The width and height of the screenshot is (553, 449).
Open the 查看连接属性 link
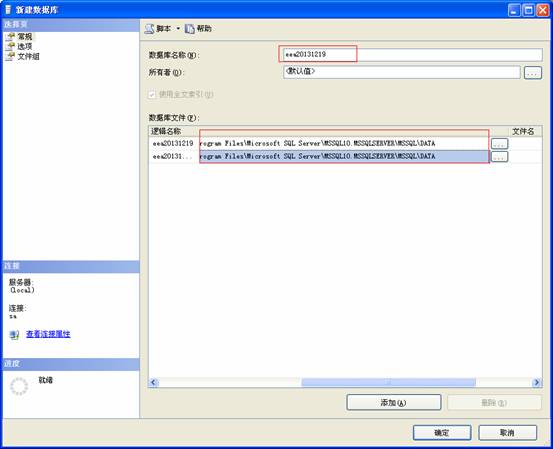(48, 334)
